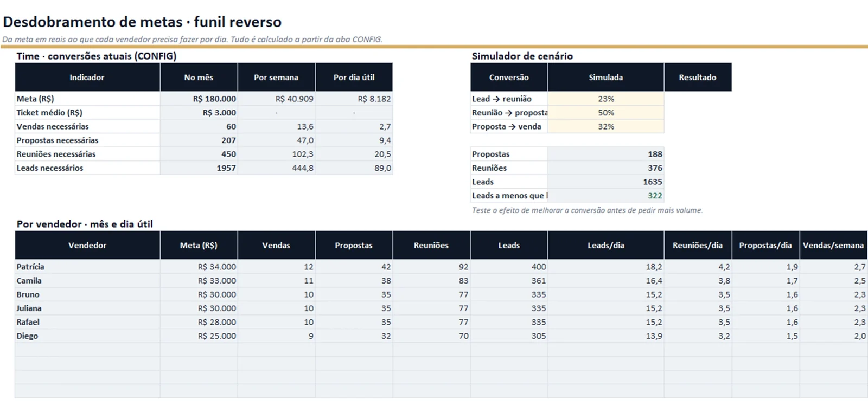Click the 1957 leads necessários value
Viewport: 868px width, 412px height.
tap(199, 168)
